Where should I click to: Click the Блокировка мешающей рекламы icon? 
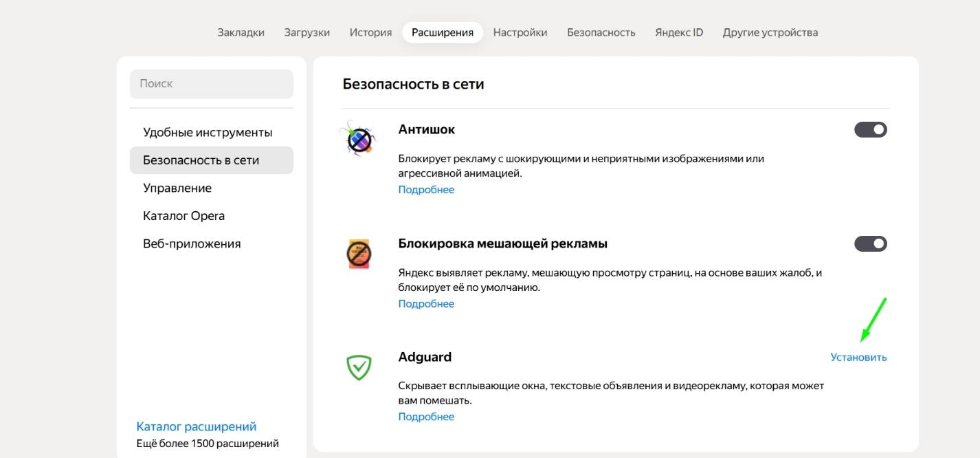click(x=359, y=254)
